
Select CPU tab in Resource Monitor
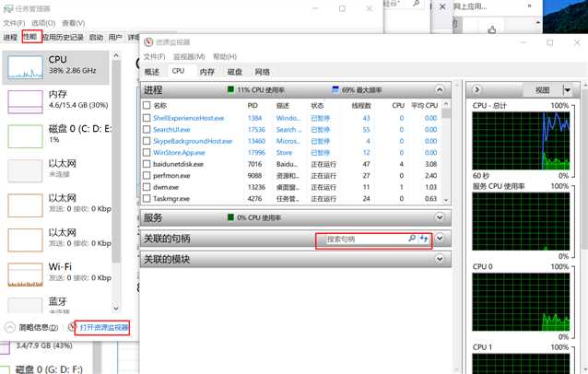178,71
